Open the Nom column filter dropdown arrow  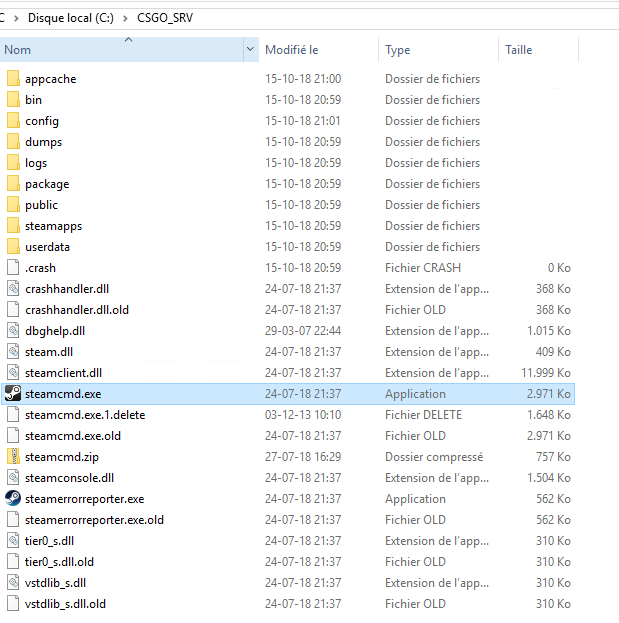250,49
